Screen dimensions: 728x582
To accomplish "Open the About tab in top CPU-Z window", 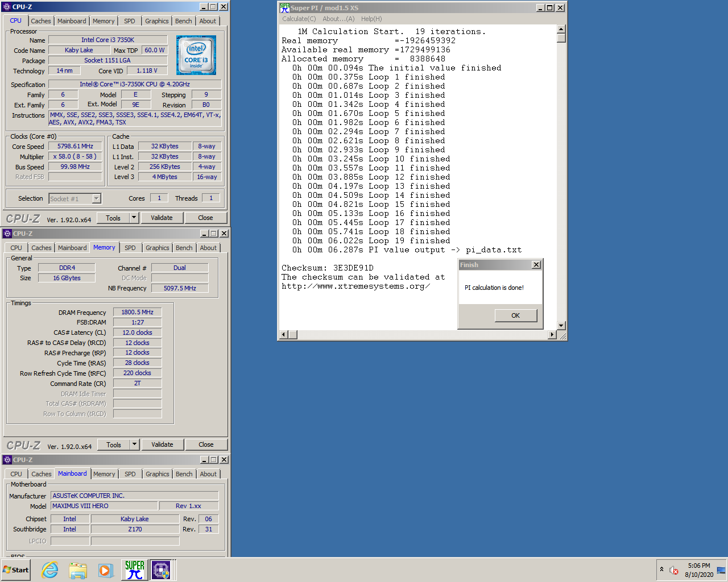I will coord(208,21).
